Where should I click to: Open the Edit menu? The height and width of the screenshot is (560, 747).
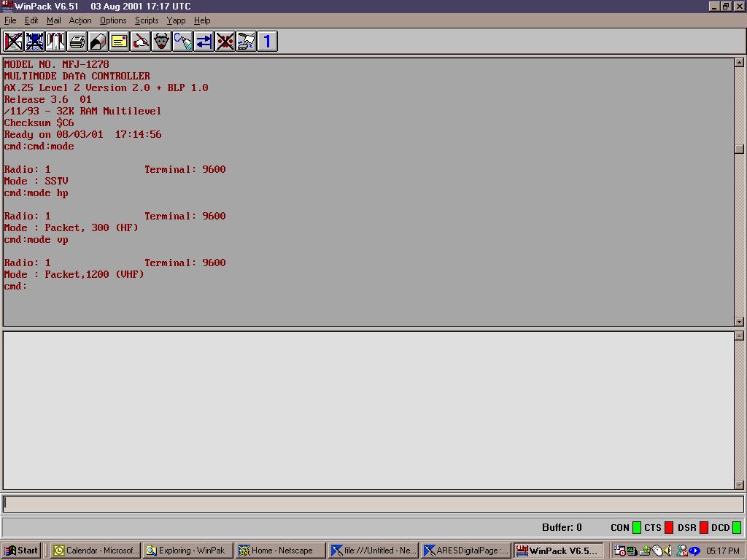click(x=31, y=20)
